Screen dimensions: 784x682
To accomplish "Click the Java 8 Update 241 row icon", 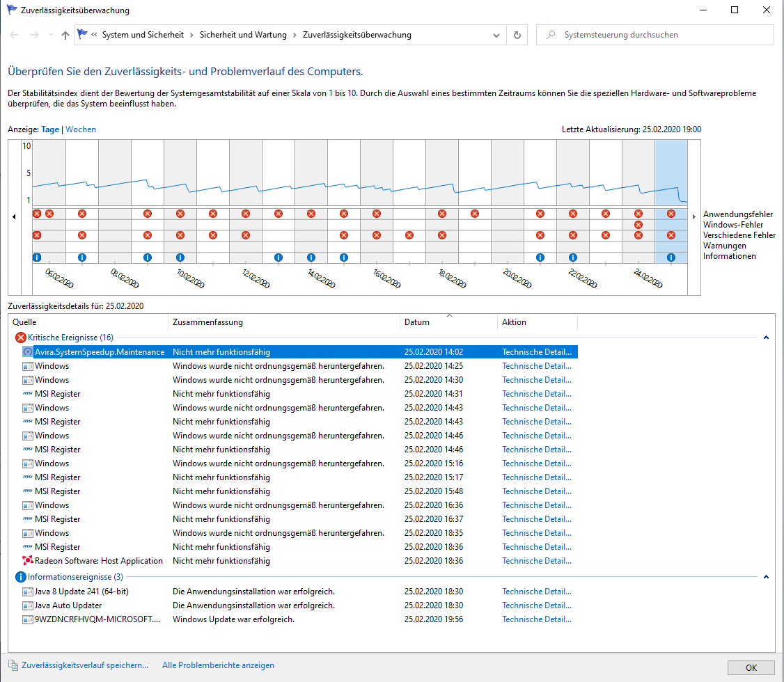I will [28, 592].
